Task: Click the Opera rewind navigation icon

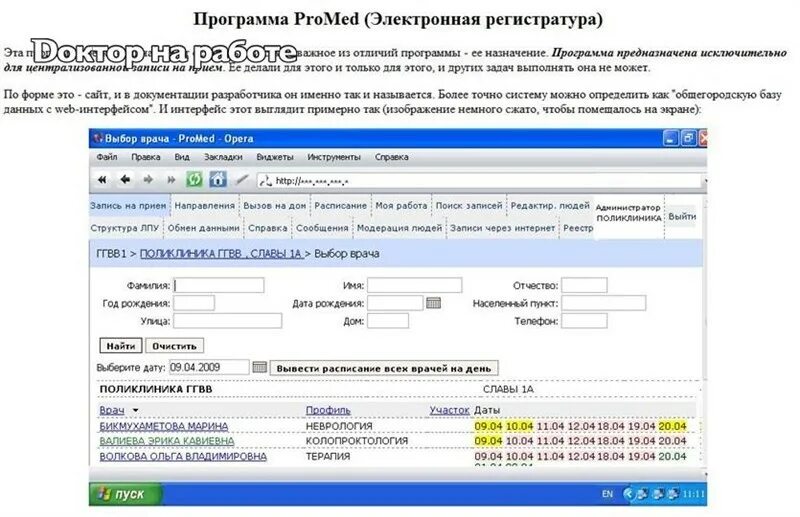Action: (103, 180)
